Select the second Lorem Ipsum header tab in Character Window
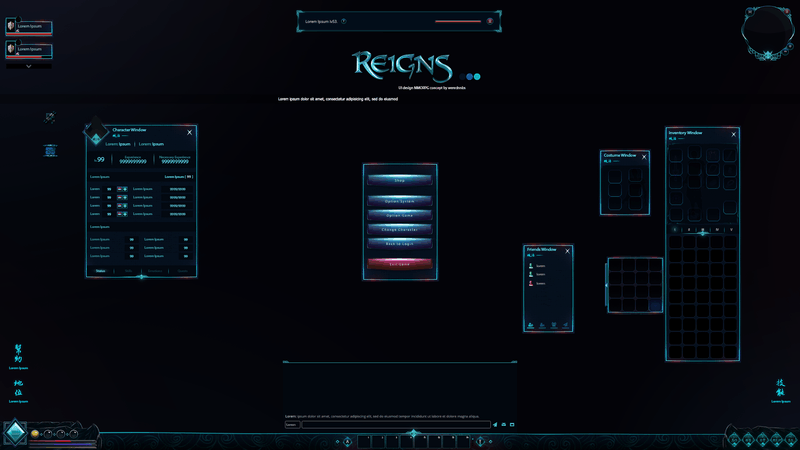Screen dimensions: 800x450 151,144
